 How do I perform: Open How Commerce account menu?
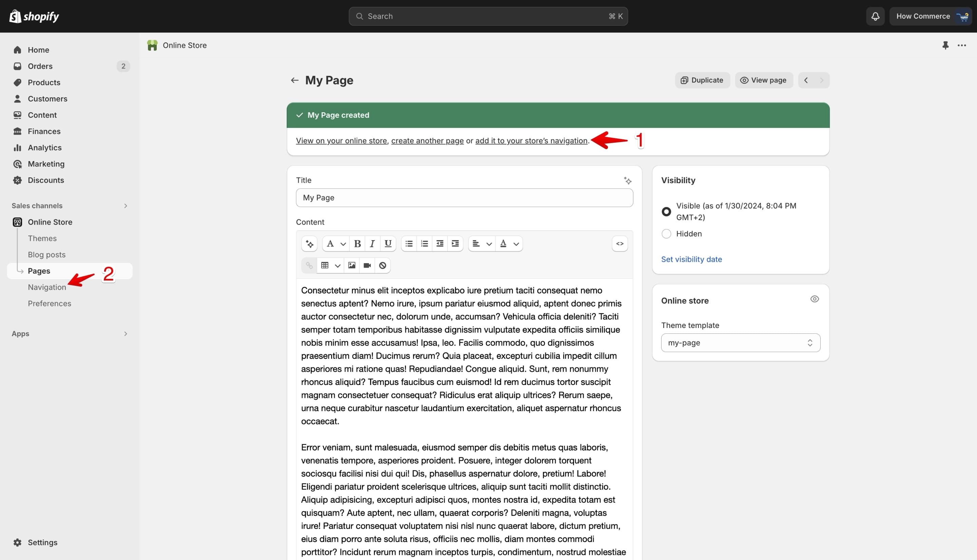tap(931, 16)
